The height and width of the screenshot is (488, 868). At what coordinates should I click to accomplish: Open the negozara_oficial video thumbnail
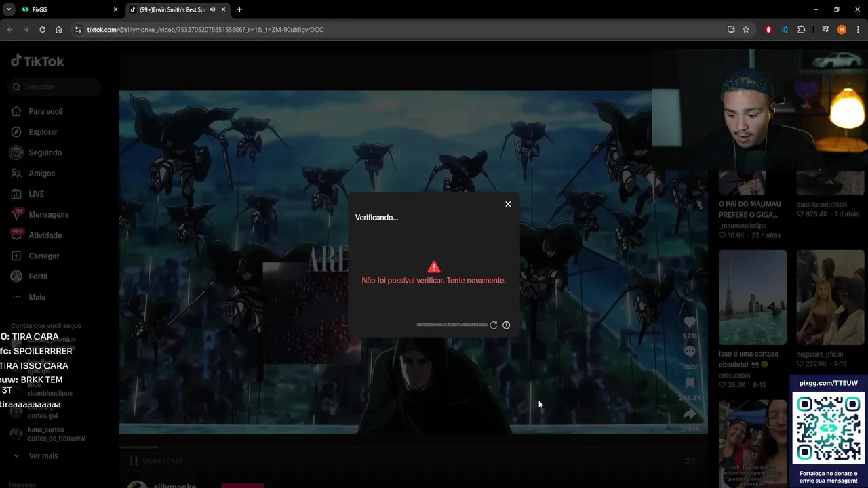[830, 298]
